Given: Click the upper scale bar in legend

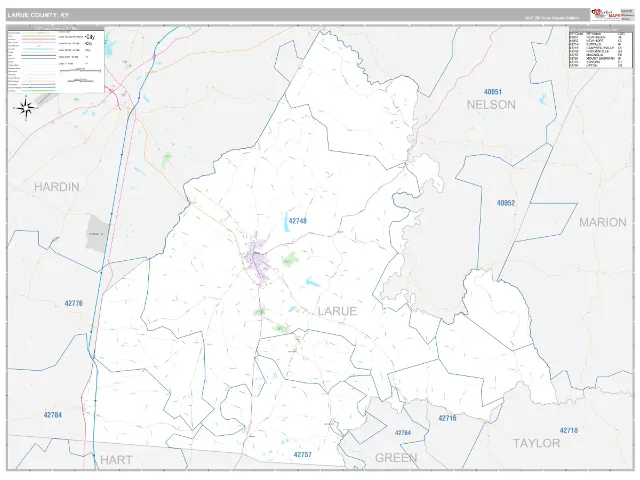Looking at the screenshot, I should coord(80,71).
